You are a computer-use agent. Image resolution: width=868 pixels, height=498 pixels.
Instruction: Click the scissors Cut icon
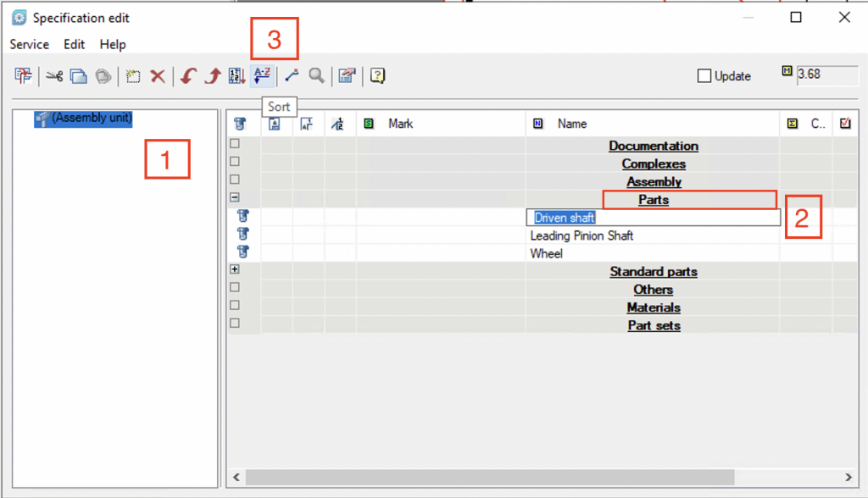click(x=55, y=76)
